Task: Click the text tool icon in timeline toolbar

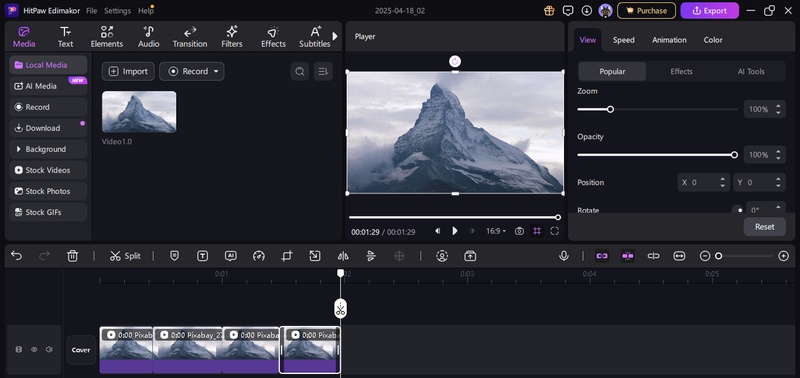Action: (x=203, y=256)
